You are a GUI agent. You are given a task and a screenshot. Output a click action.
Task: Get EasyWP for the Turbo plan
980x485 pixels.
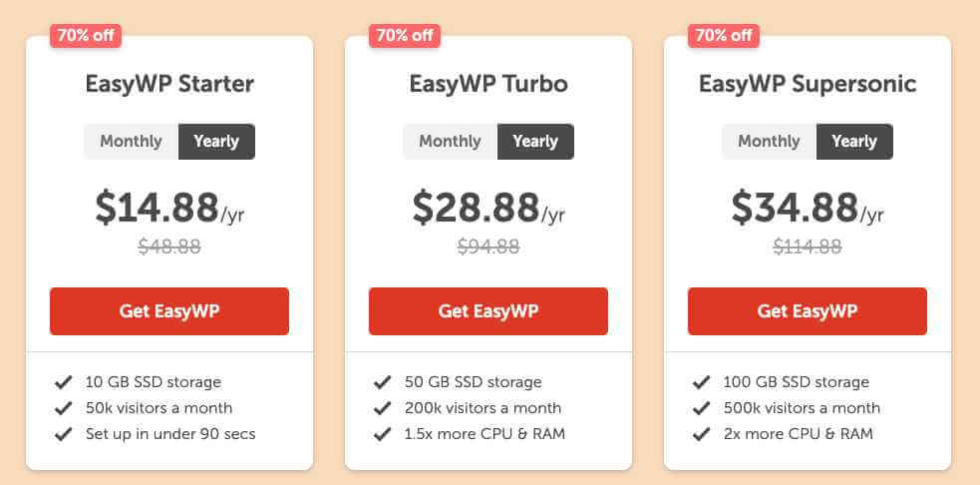(x=489, y=311)
